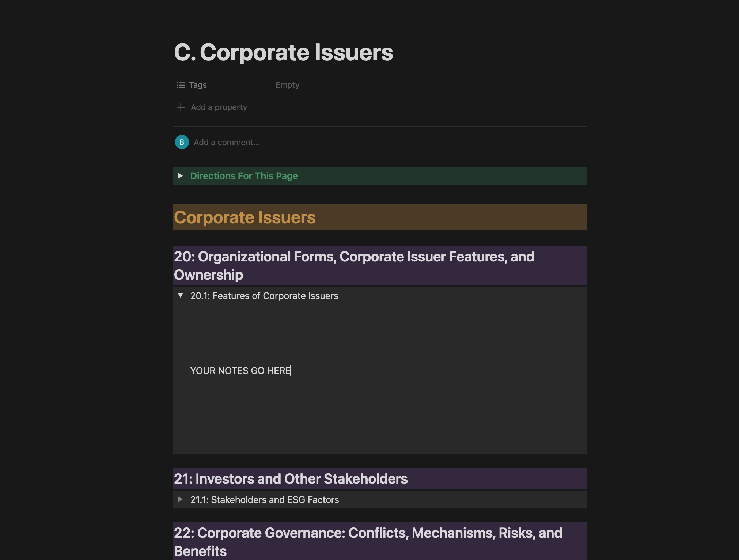Click the plus icon beside Add a property
Image resolution: width=739 pixels, height=560 pixels.
pos(181,107)
